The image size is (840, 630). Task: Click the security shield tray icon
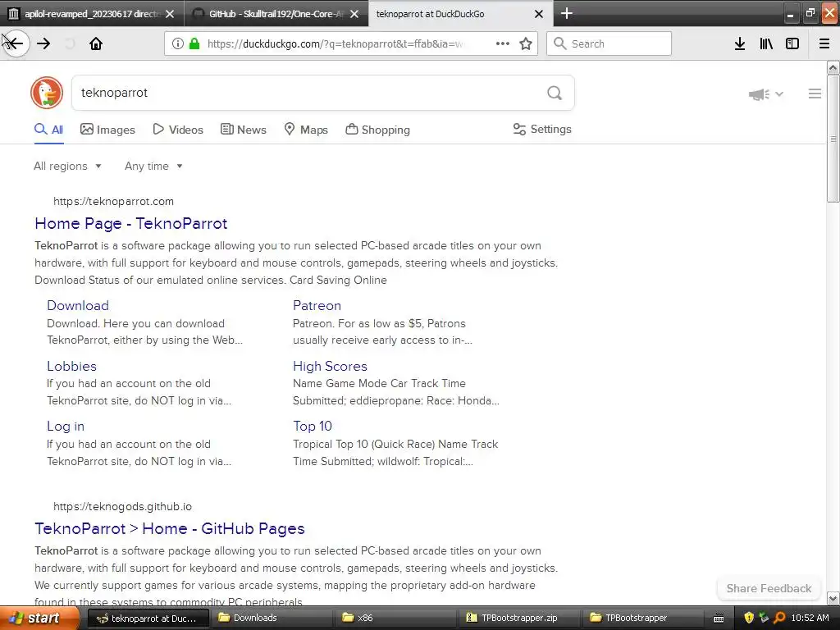click(749, 618)
